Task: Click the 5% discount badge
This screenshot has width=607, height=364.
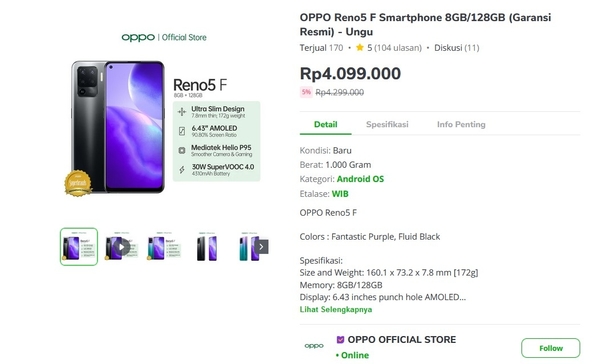Action: [306, 92]
